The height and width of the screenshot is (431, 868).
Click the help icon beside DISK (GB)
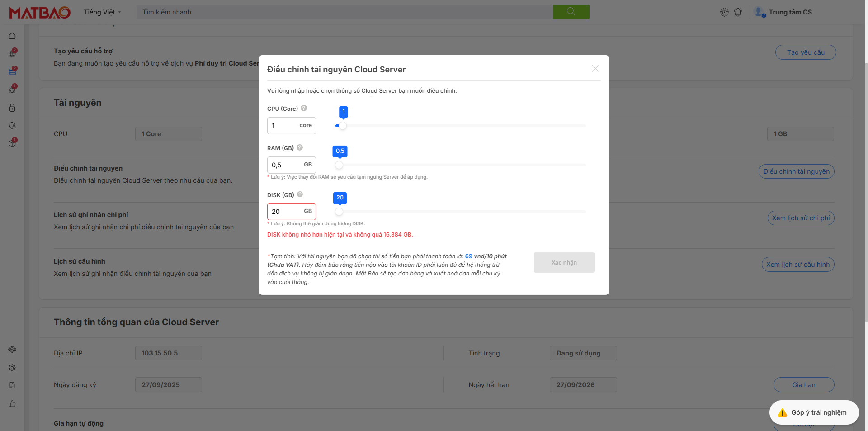coord(300,194)
